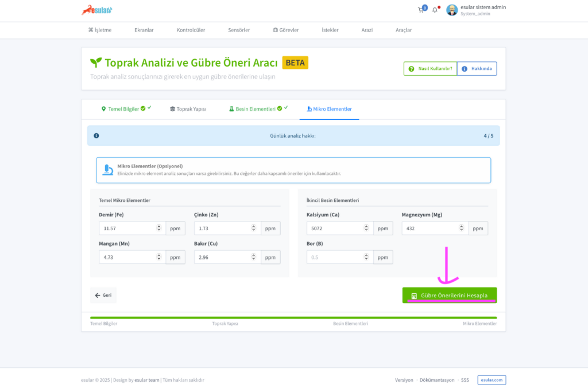Go to Besin Elementleri tab
Screen dimensions: 588x392
click(x=255, y=108)
